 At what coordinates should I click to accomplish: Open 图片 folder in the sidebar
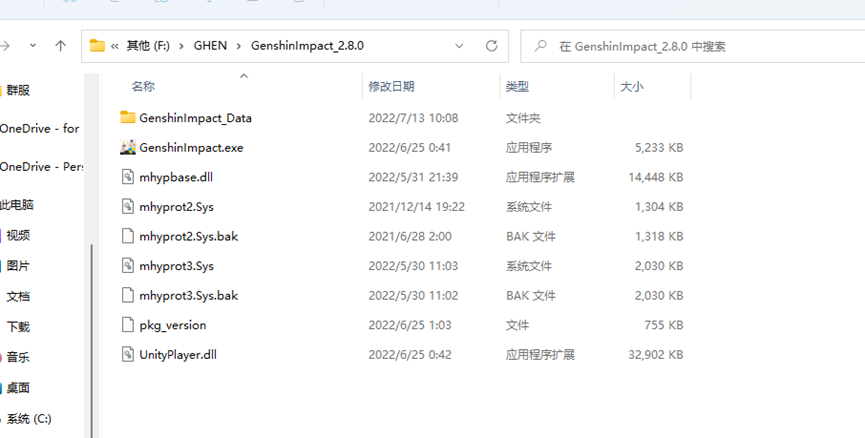(18, 266)
